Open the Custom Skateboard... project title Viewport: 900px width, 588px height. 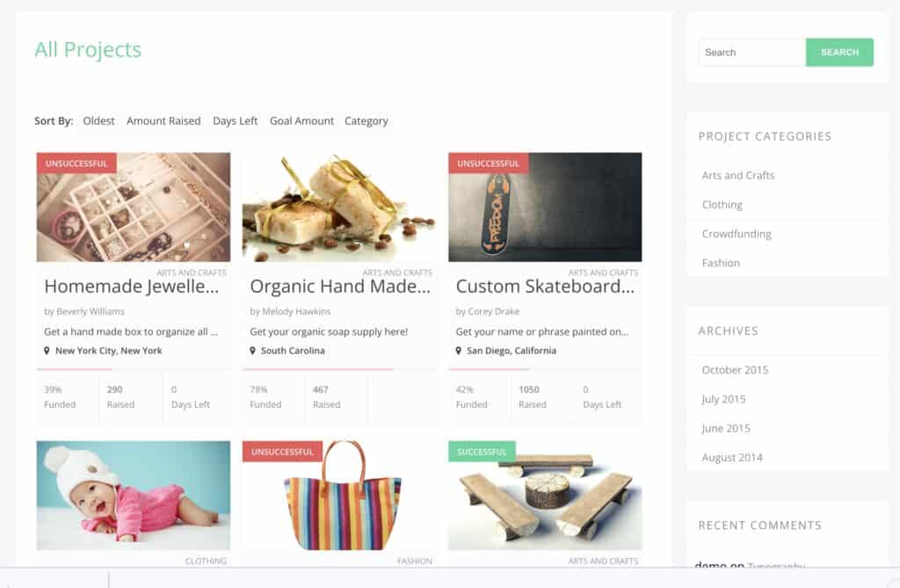click(545, 286)
